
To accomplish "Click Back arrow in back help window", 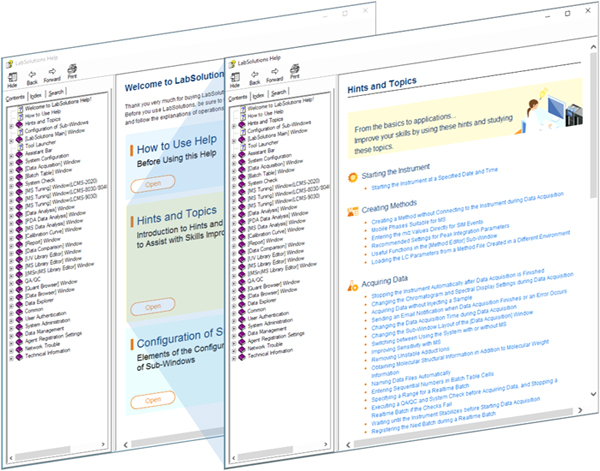I will (32, 74).
